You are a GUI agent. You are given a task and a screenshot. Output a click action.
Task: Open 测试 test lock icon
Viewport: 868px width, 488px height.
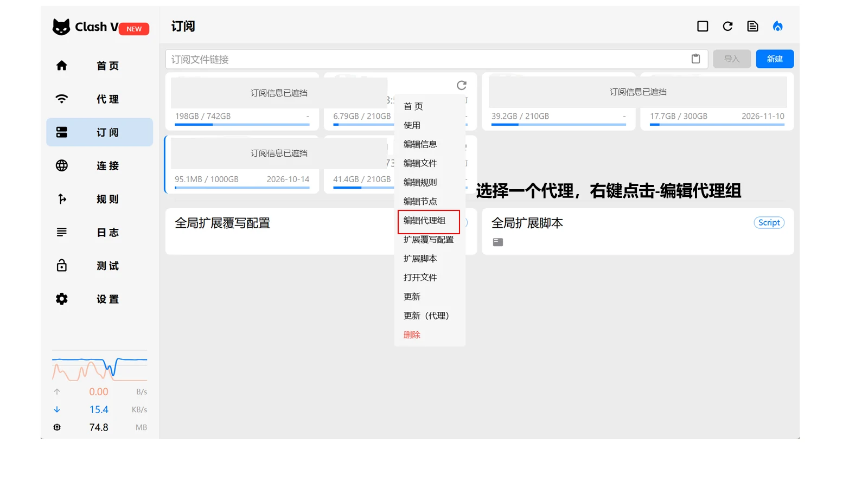pyautogui.click(x=62, y=266)
